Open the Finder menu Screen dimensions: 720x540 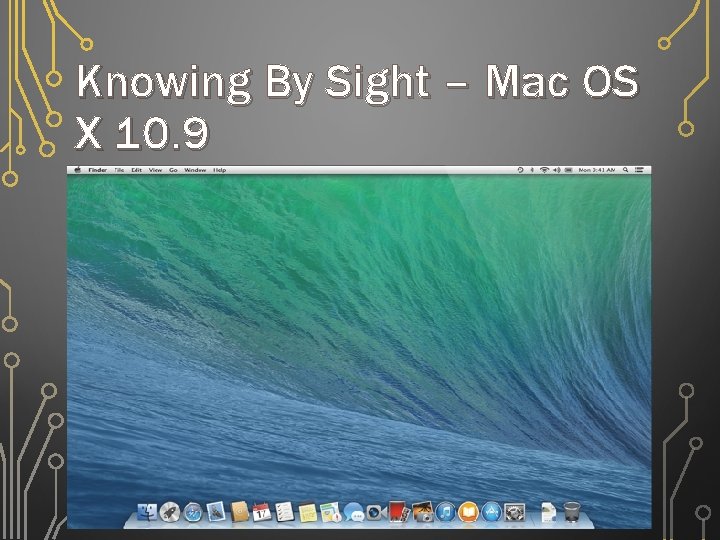point(97,170)
